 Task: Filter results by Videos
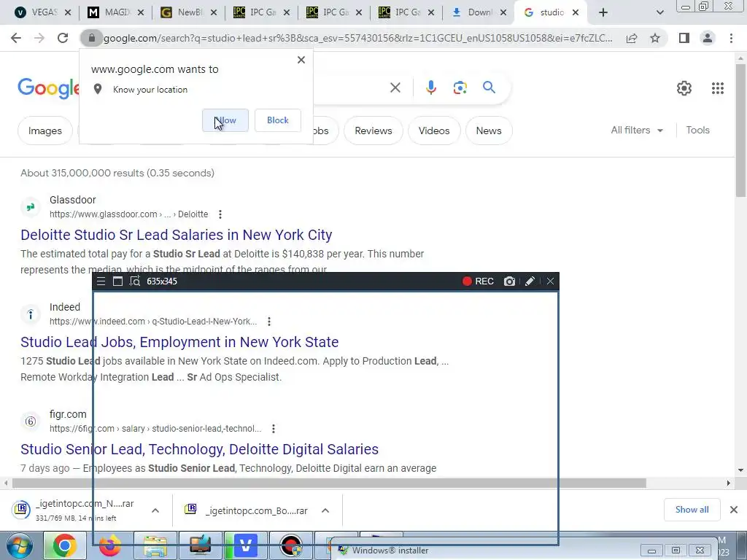(x=434, y=131)
